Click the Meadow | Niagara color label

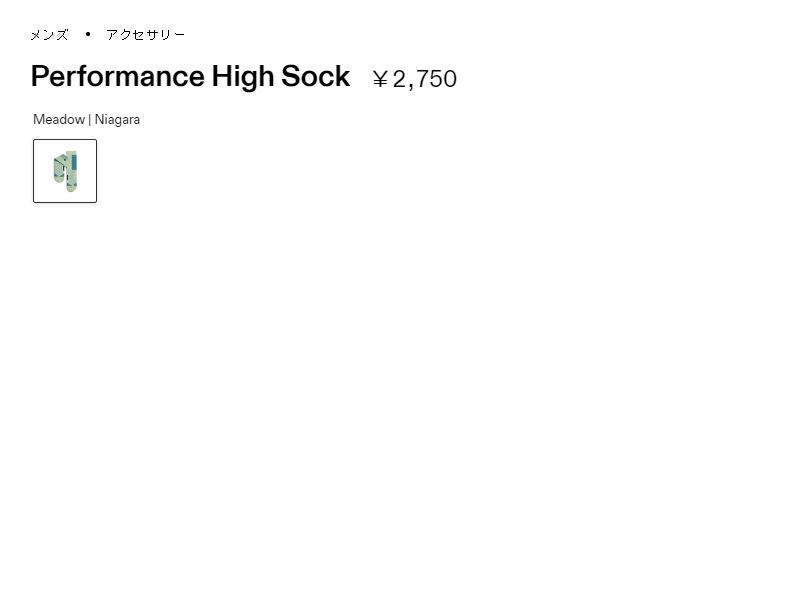click(86, 120)
